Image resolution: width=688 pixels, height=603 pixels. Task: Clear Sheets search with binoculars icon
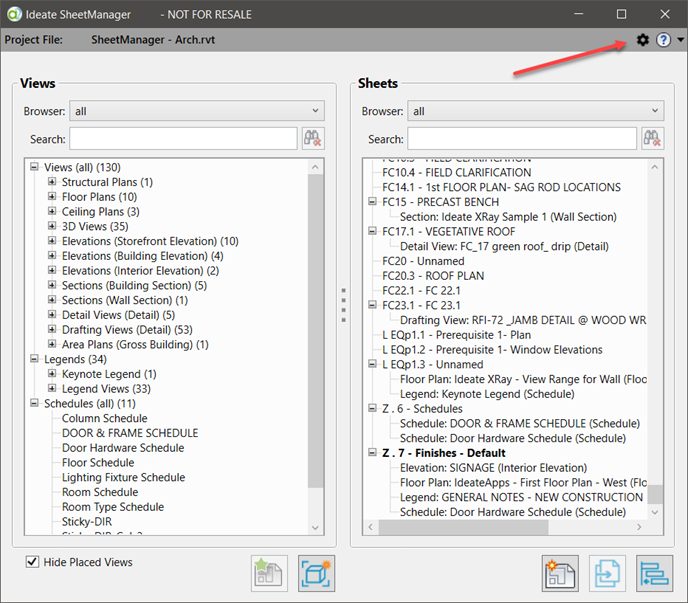[x=652, y=139]
